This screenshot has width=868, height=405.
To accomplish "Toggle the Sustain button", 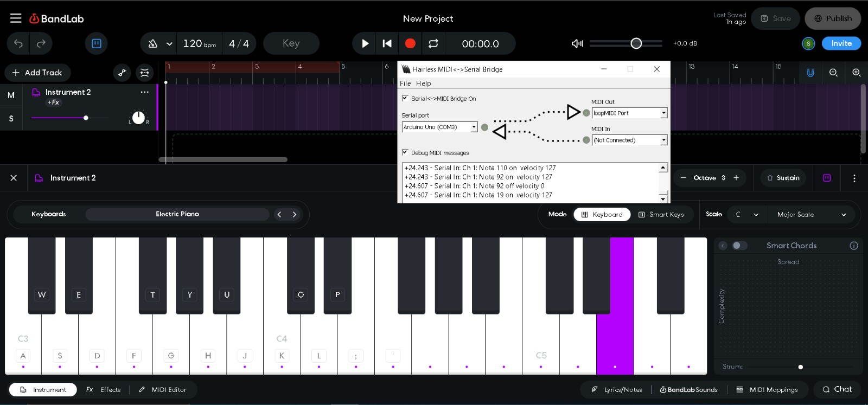I will (x=783, y=178).
